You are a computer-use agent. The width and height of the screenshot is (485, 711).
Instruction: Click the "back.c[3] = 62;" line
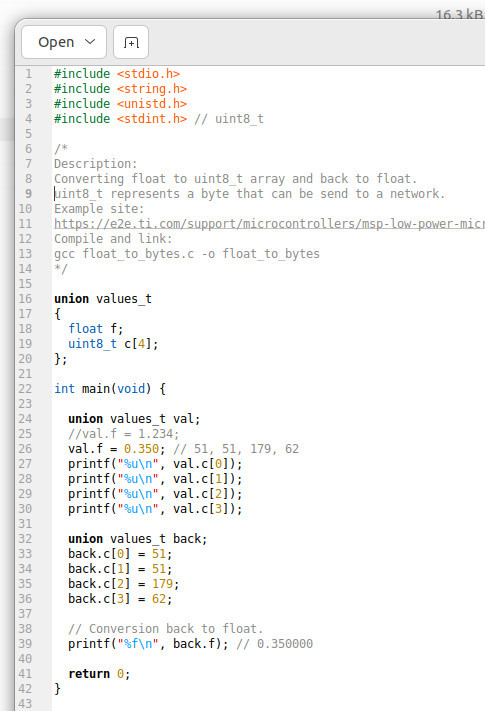tap(120, 599)
